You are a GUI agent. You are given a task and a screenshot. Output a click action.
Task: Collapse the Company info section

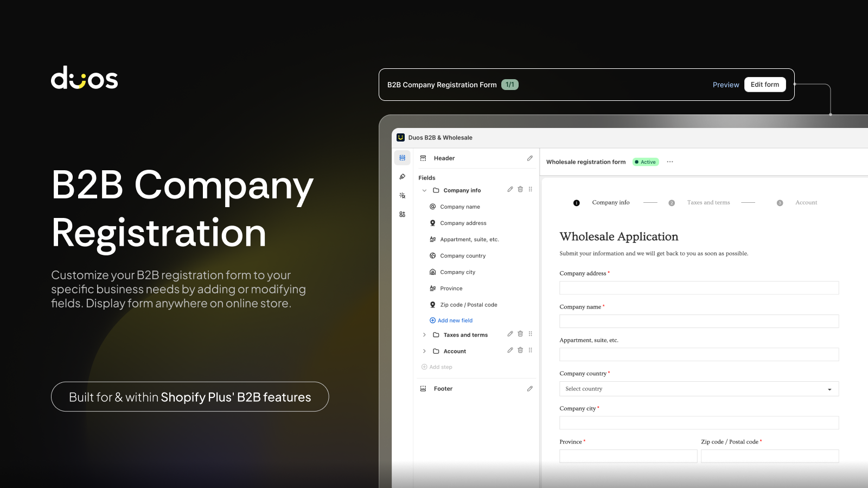[x=425, y=190]
